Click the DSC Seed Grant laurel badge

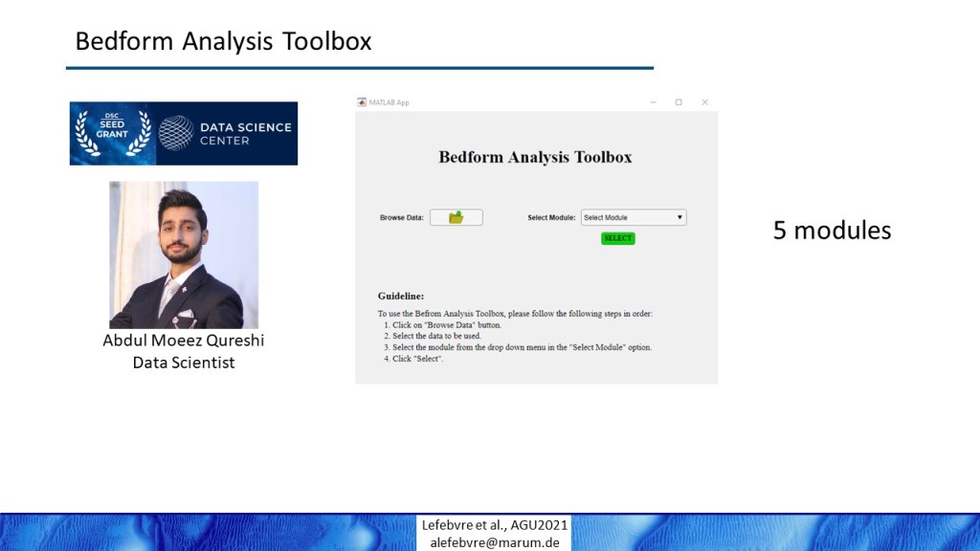(x=112, y=133)
